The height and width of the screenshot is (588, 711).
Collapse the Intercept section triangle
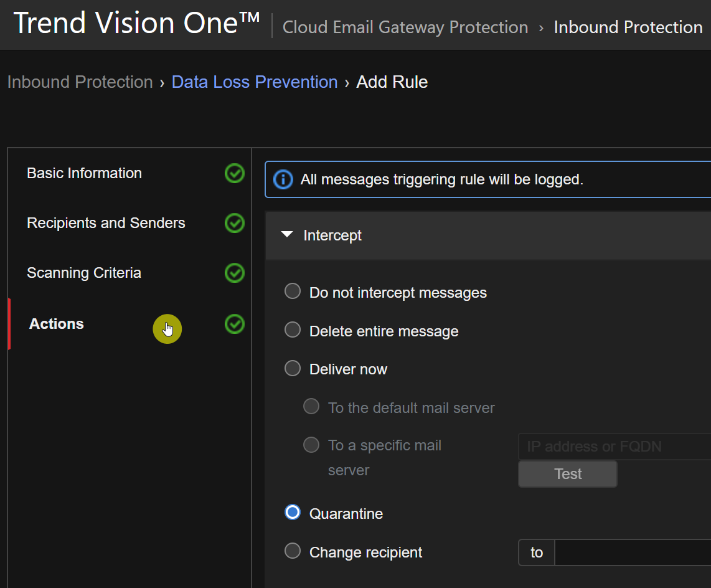point(287,235)
